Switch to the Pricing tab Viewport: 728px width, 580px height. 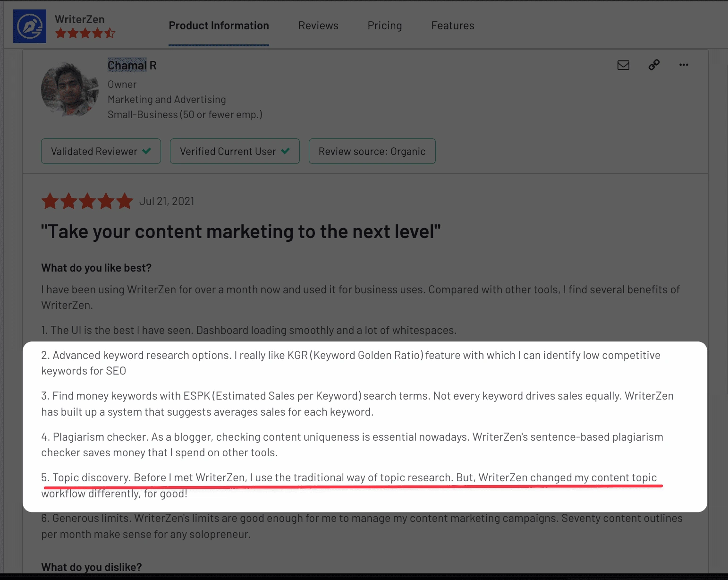coord(385,26)
